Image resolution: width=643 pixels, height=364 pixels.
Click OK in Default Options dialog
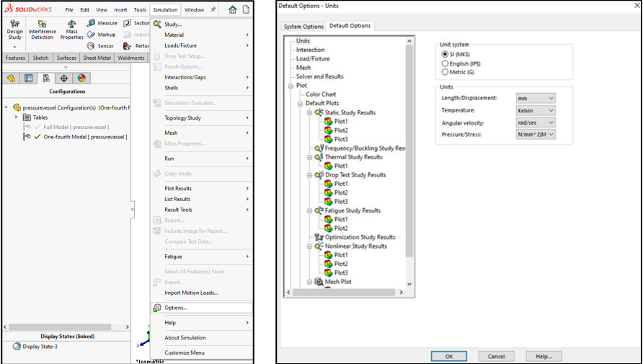(x=449, y=356)
